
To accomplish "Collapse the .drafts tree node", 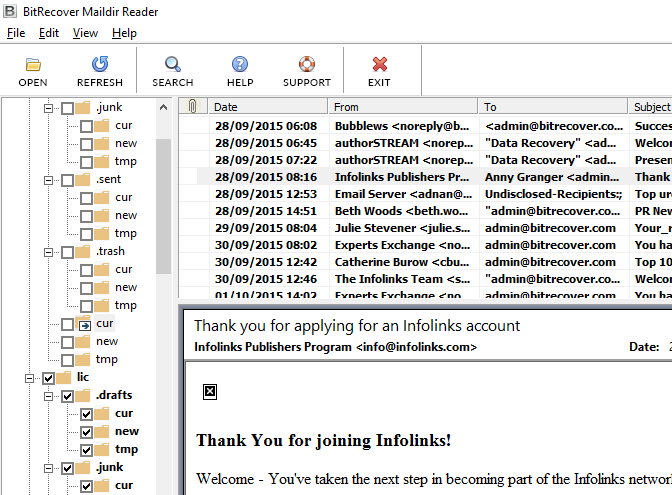I will click(x=48, y=396).
